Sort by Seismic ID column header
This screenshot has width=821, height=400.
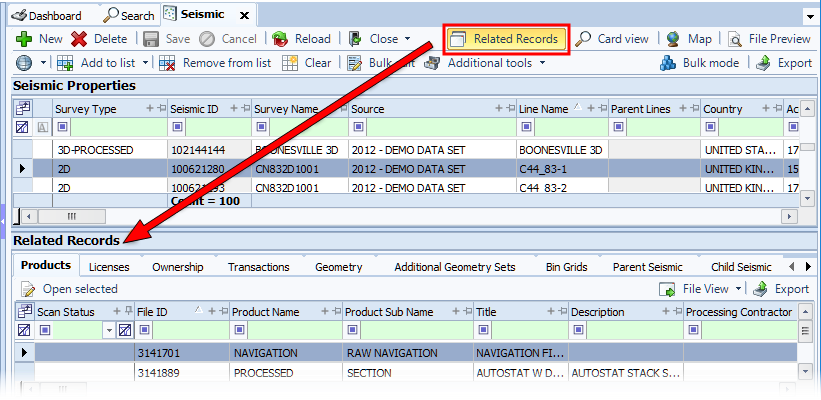click(195, 109)
